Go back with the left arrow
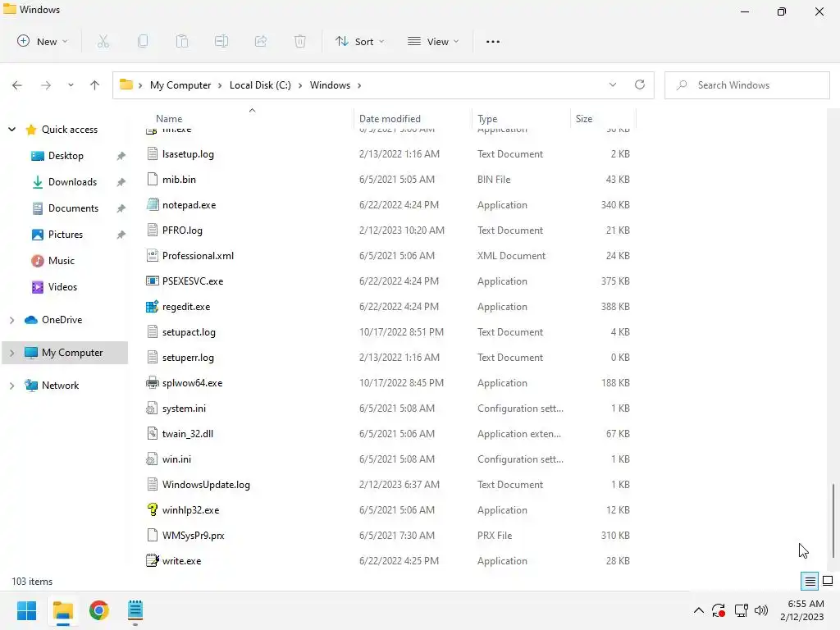Image resolution: width=840 pixels, height=630 pixels. (x=17, y=85)
